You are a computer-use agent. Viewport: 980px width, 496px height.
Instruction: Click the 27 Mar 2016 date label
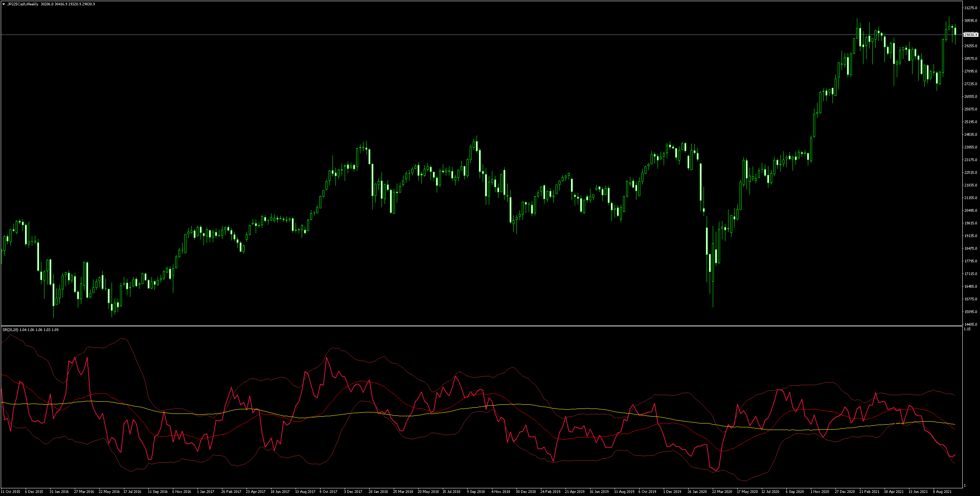(84, 492)
